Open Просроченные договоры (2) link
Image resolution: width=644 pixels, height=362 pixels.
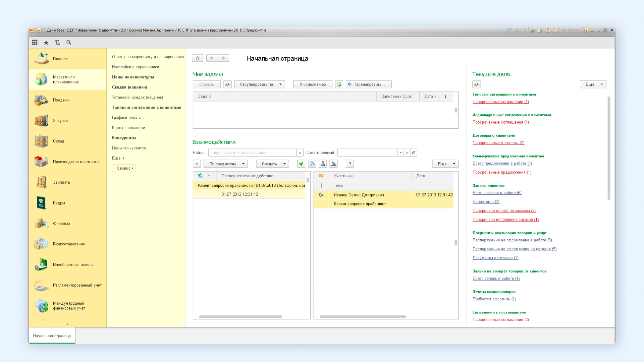(498, 143)
